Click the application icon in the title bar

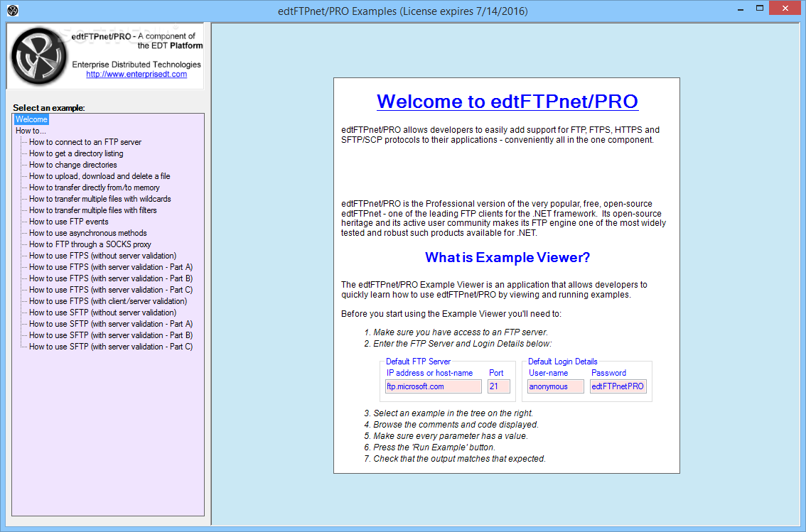[13, 10]
